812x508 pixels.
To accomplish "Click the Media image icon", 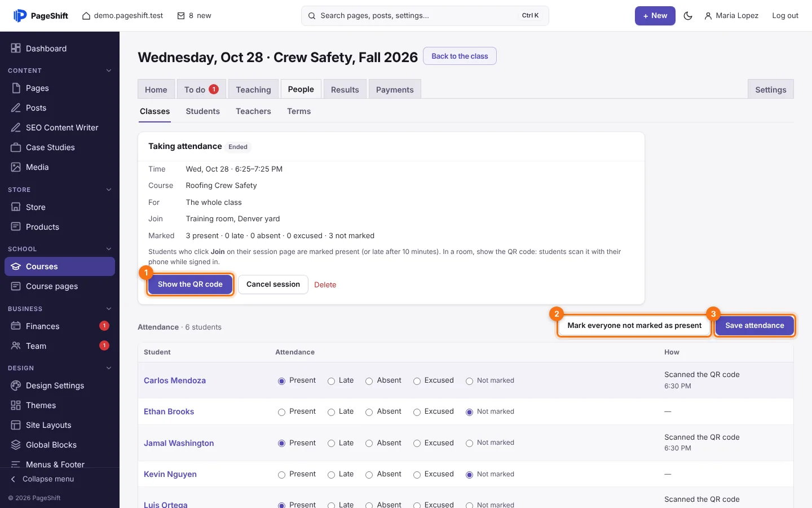I will [x=16, y=167].
